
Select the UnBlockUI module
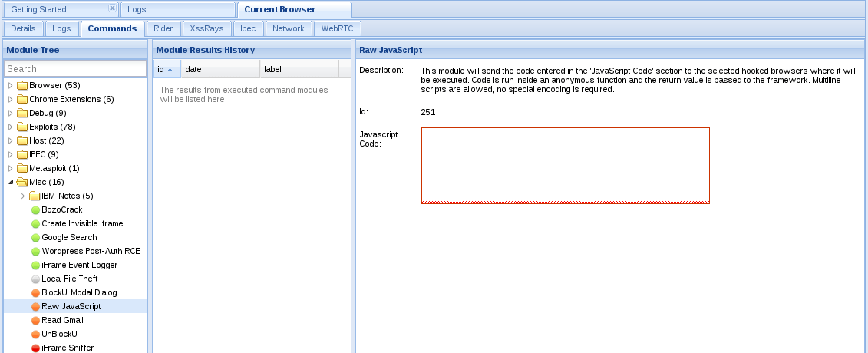pos(60,335)
